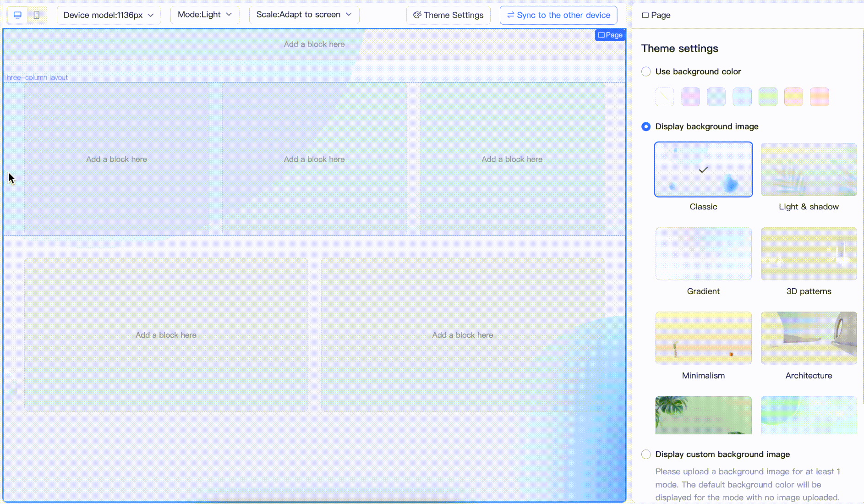The width and height of the screenshot is (864, 504).
Task: Click the Classic label text
Action: pos(703,207)
